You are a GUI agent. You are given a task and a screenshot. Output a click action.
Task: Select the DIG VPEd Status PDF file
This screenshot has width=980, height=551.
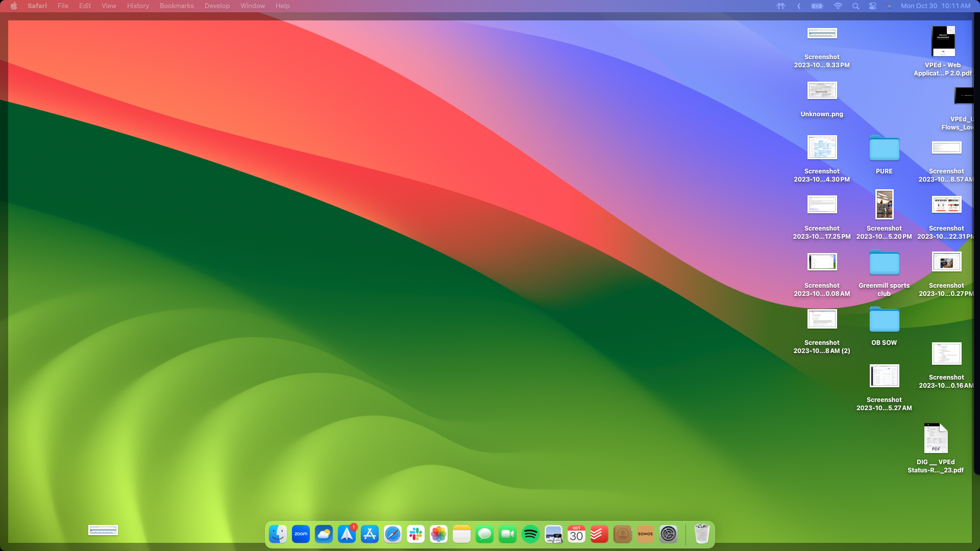coord(936,439)
